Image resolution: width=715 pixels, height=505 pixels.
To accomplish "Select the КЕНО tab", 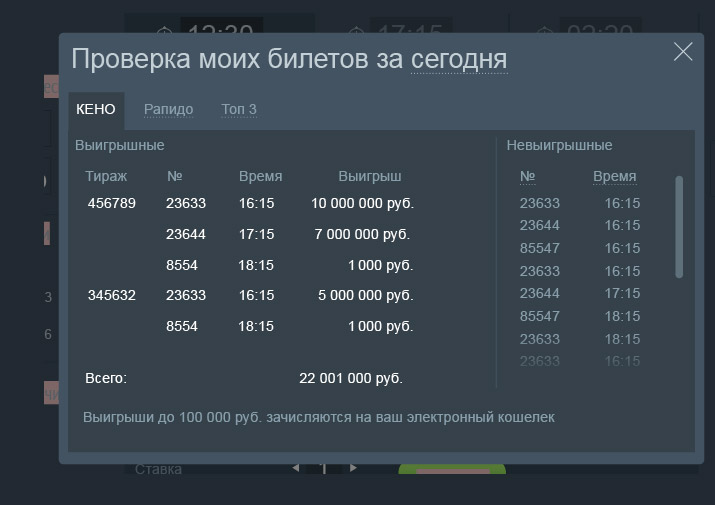I will click(96, 110).
